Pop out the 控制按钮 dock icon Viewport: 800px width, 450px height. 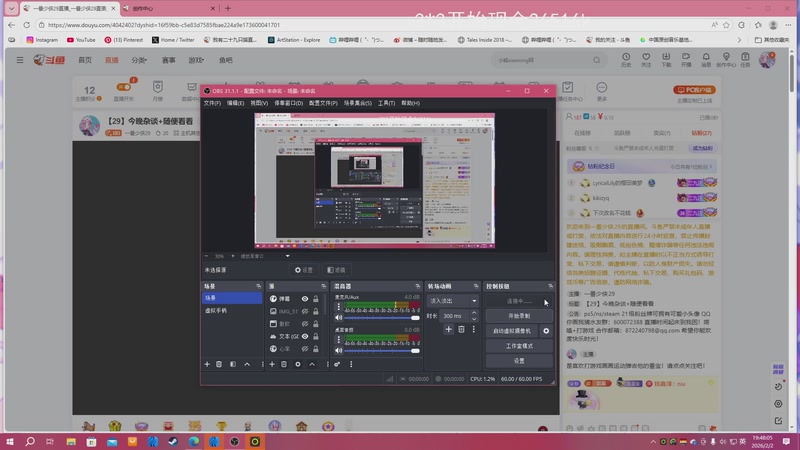pyautogui.click(x=550, y=286)
